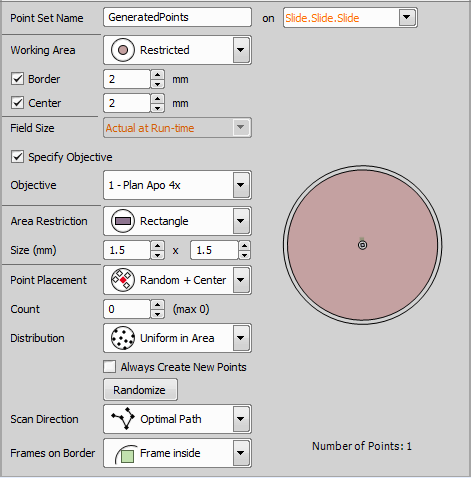Click the center point marker in preview
This screenshot has height=478, width=471.
[362, 245]
